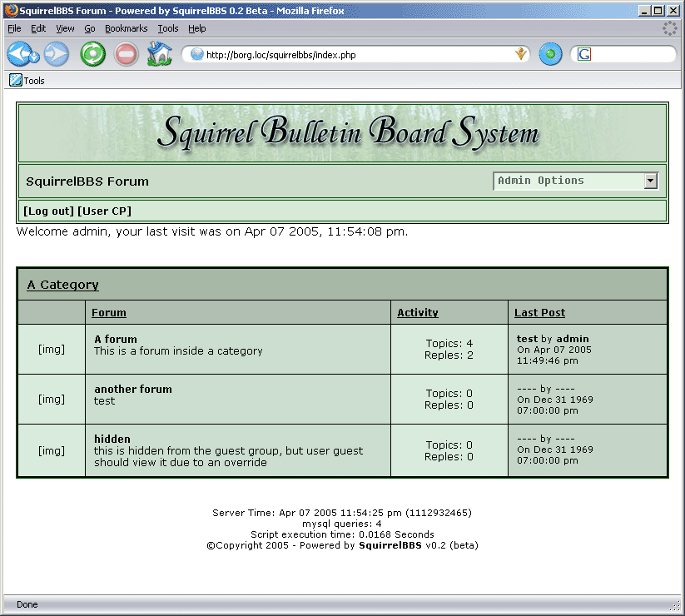The height and width of the screenshot is (616, 685).
Task: Open the Tools menu in the menu bar
Action: 168,28
